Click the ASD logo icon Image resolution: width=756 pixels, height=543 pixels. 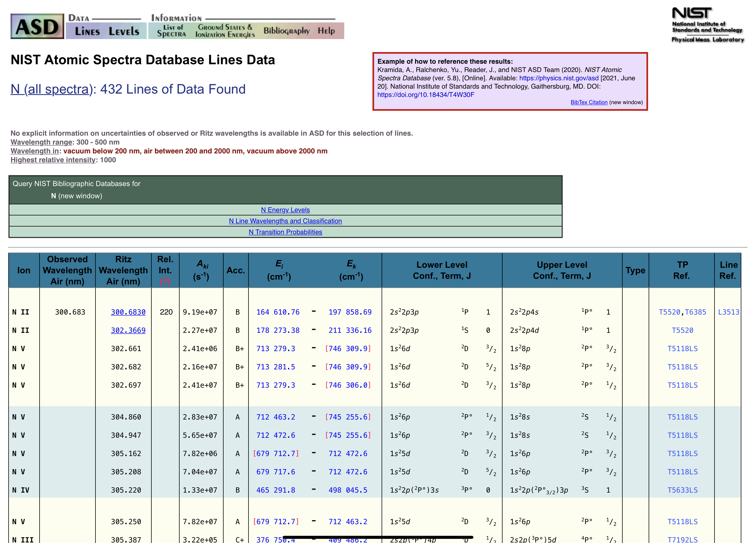click(37, 26)
